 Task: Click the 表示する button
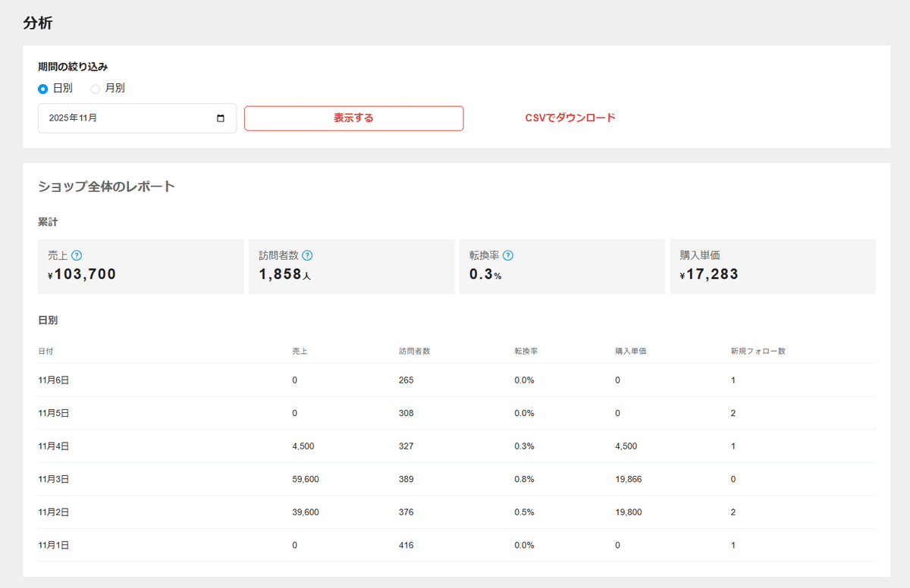point(353,118)
